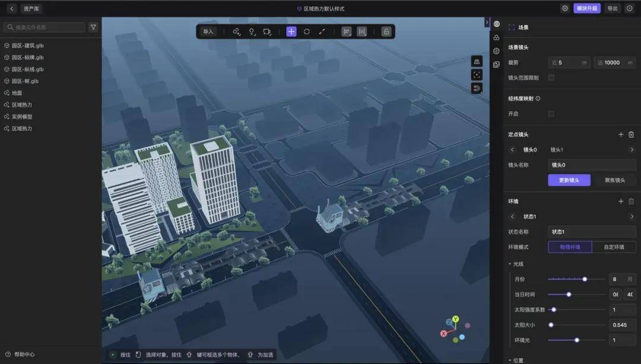
Task: Click the focus view icon in viewport
Action: [477, 75]
